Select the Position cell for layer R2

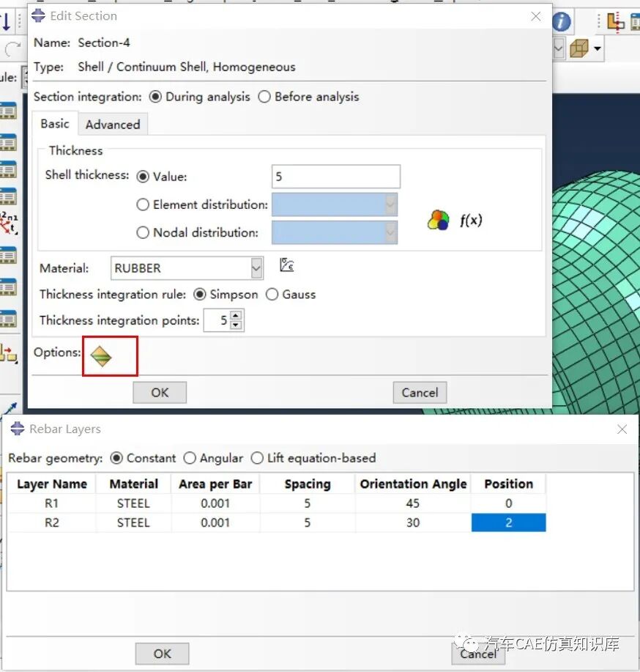(508, 523)
